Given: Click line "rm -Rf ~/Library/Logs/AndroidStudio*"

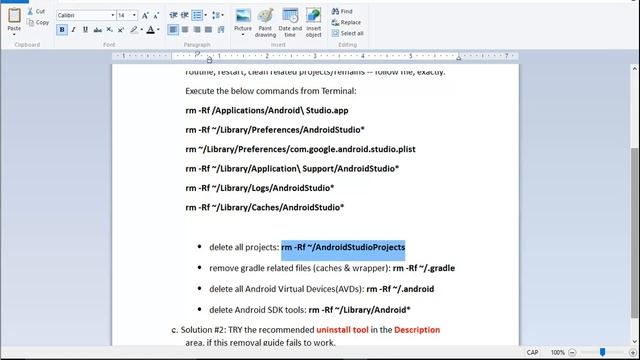Looking at the screenshot, I should pos(260,188).
